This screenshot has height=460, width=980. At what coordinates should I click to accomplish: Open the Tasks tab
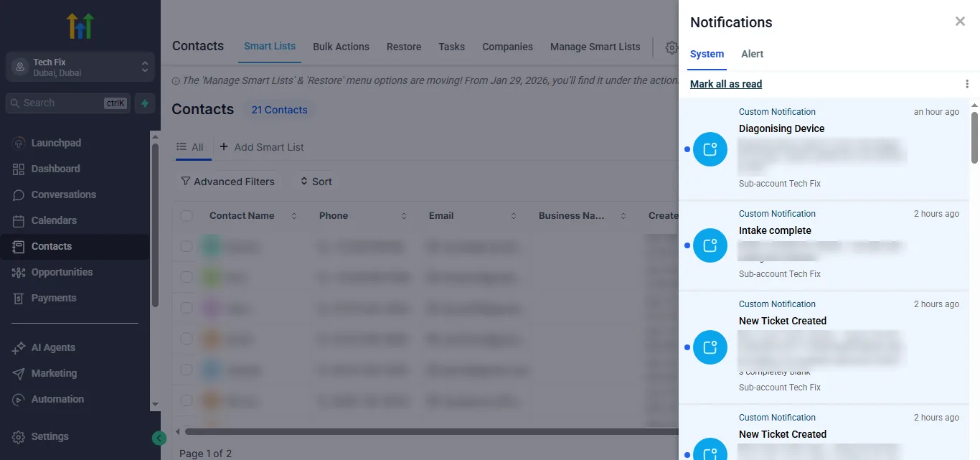[x=452, y=47]
